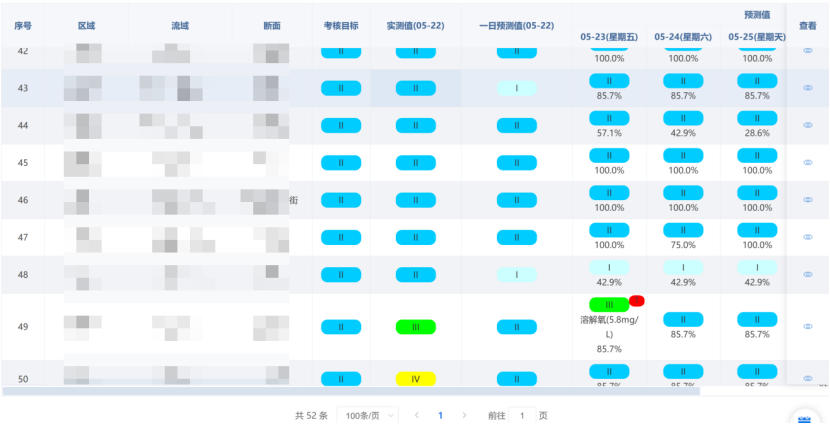Select row number 45
830x424 pixels.
pyautogui.click(x=23, y=163)
